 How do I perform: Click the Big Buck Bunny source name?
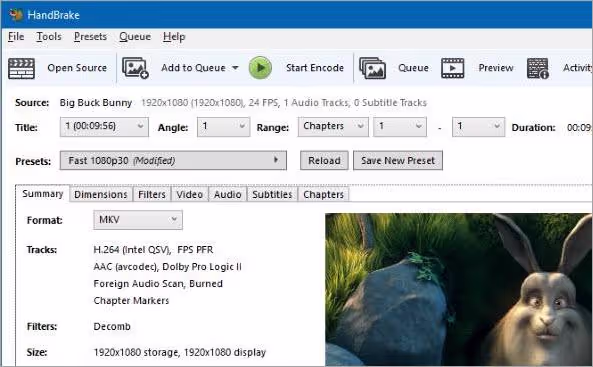96,103
